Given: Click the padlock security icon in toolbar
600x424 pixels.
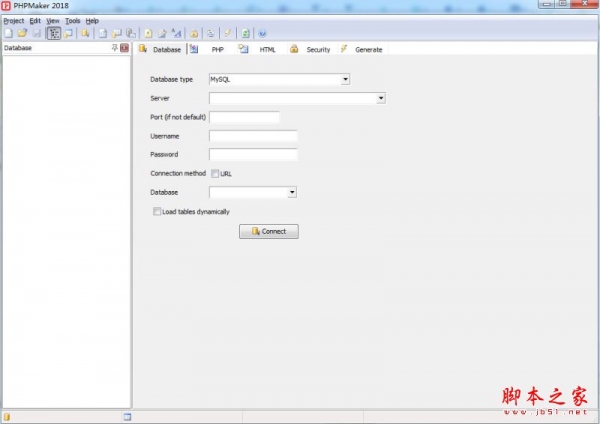Looking at the screenshot, I should tap(194, 33).
